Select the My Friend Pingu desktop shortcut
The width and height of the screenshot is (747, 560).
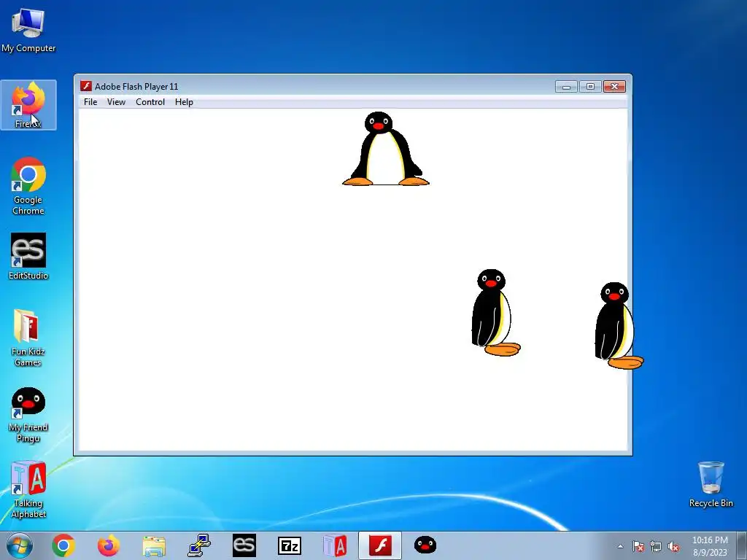click(x=28, y=415)
